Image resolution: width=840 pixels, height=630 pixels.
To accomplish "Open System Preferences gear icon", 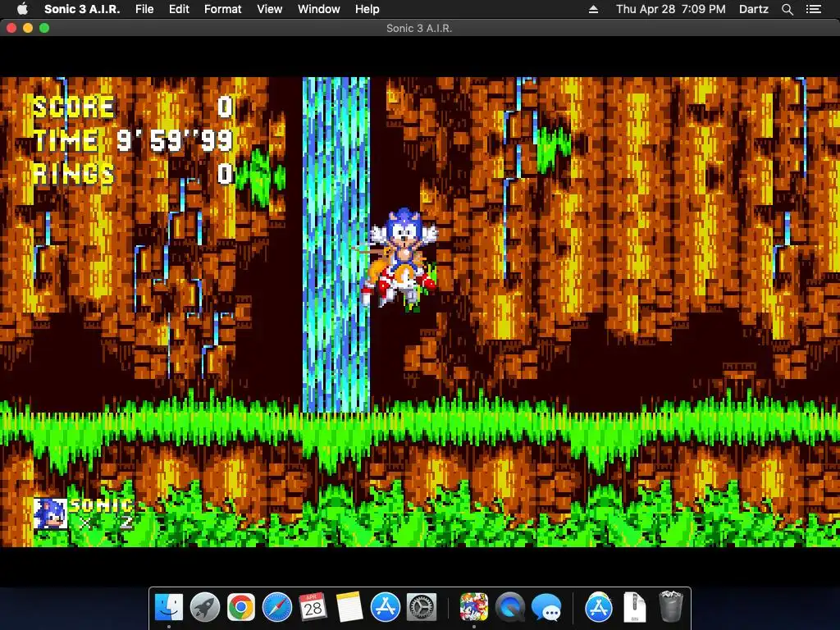I will coord(422,607).
